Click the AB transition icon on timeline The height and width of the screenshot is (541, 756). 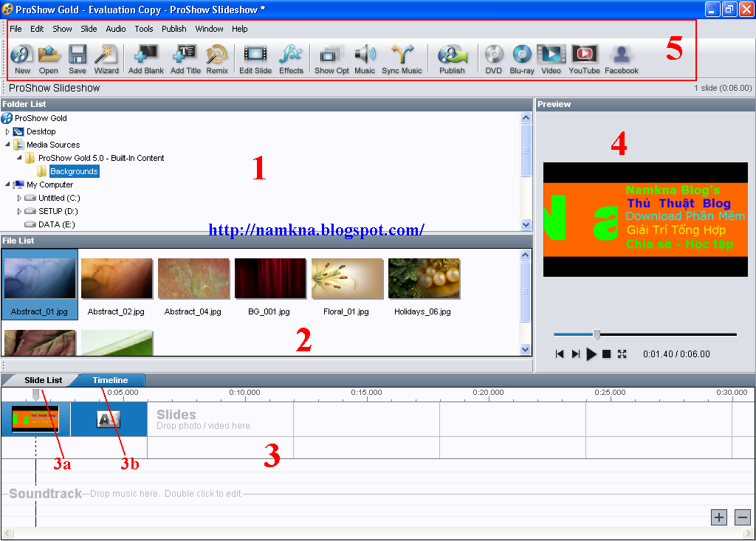[109, 419]
